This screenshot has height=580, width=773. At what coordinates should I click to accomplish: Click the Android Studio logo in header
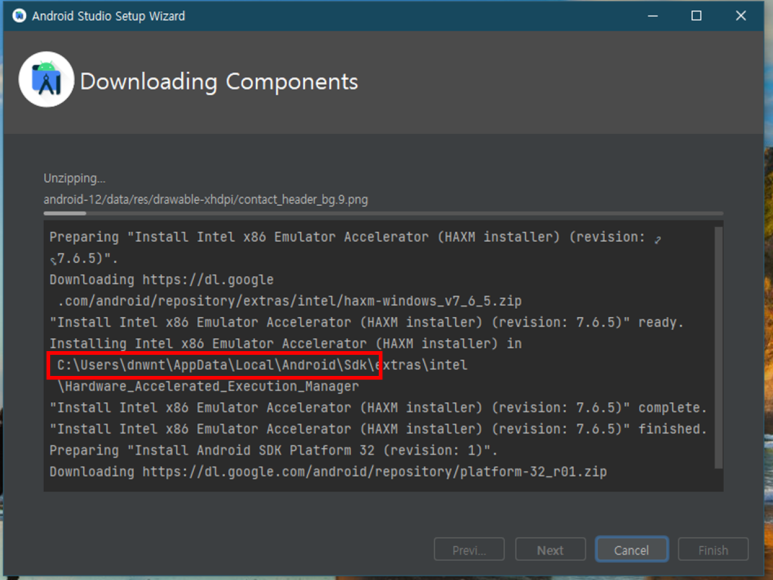pos(46,80)
